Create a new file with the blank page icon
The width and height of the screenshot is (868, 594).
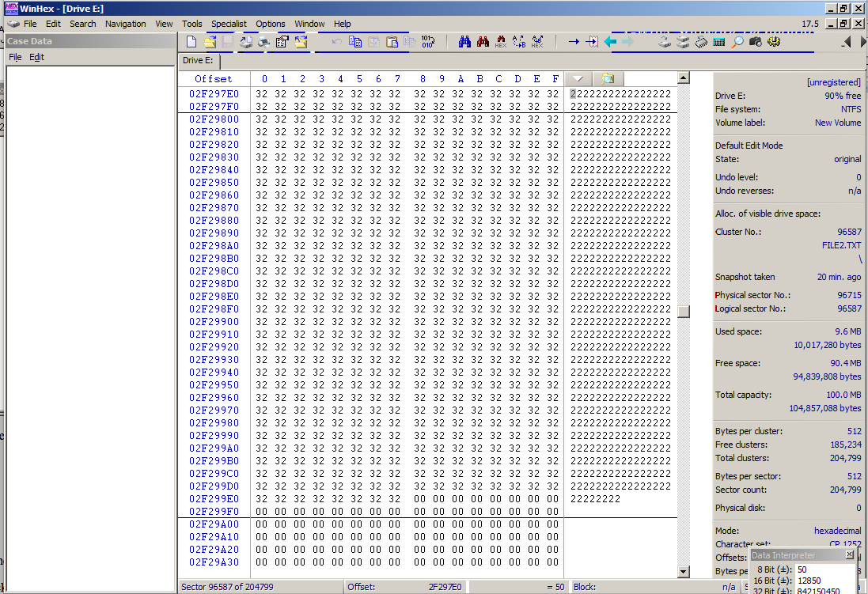coord(191,42)
